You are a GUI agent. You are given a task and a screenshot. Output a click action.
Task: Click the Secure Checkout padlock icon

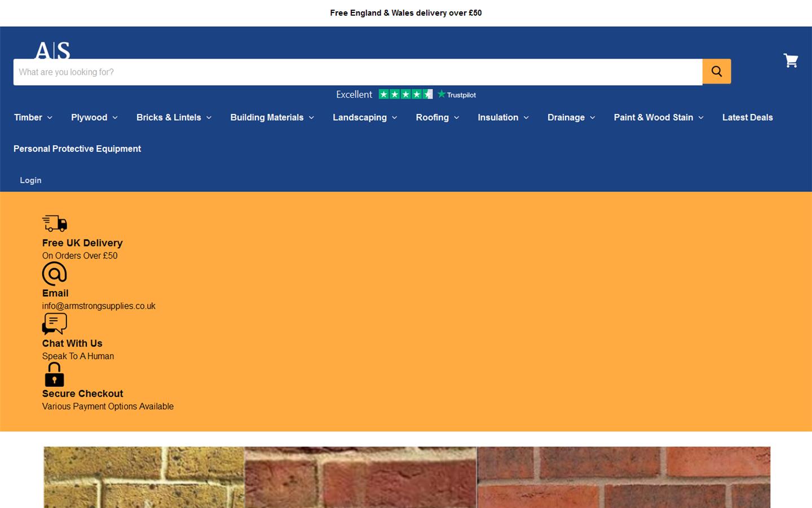[x=54, y=374]
